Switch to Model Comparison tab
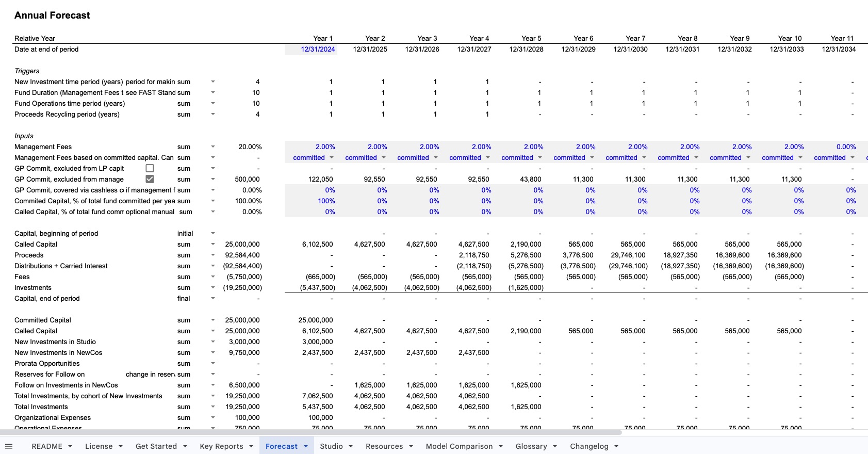 click(x=459, y=446)
